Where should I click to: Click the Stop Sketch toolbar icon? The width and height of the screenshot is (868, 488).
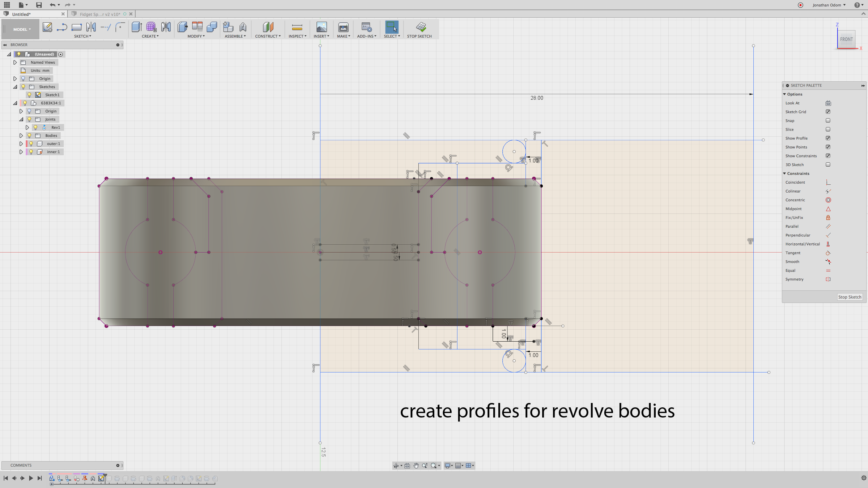pyautogui.click(x=421, y=27)
